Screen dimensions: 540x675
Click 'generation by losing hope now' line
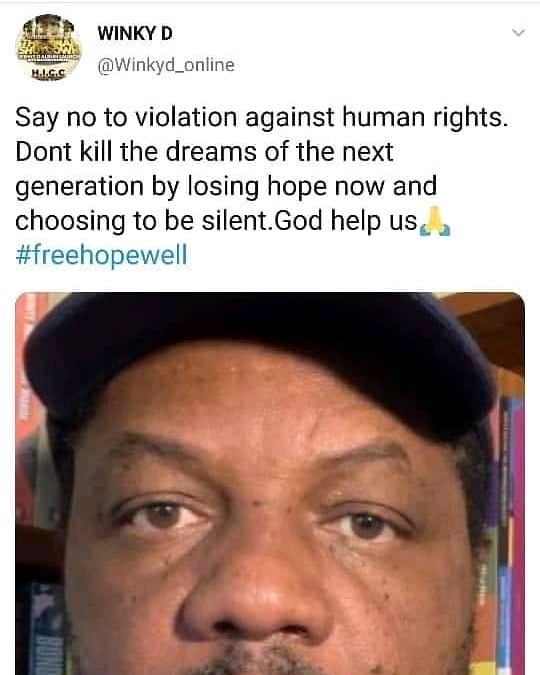226,186
